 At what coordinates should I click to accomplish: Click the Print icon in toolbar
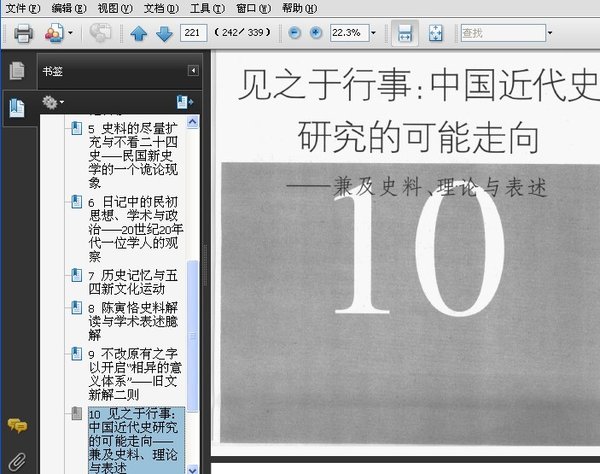coord(23,33)
